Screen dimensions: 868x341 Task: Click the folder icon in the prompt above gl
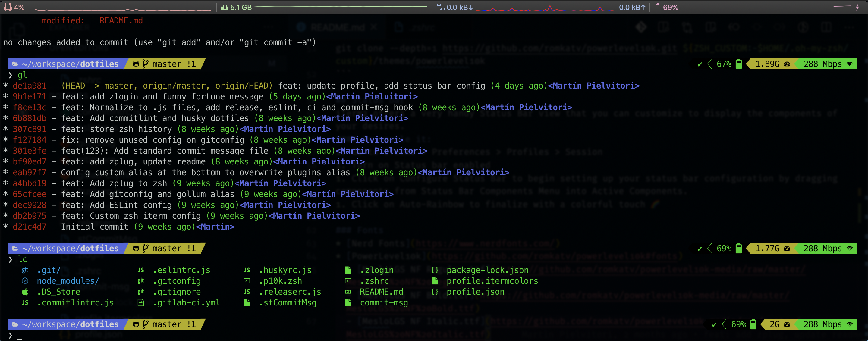[15, 64]
